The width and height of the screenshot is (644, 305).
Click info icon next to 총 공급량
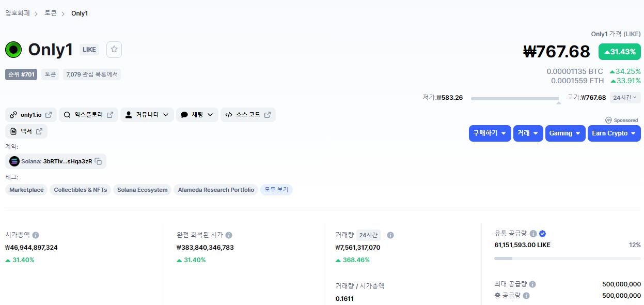(x=526, y=296)
